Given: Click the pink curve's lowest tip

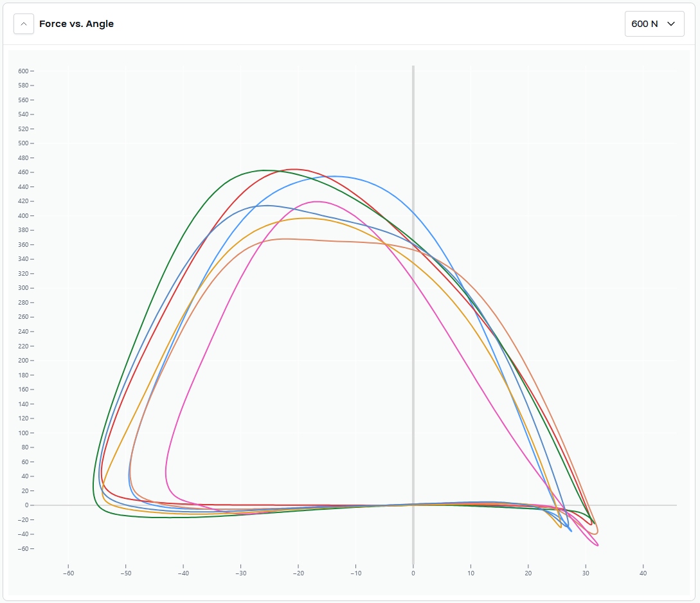Looking at the screenshot, I should tap(598, 545).
